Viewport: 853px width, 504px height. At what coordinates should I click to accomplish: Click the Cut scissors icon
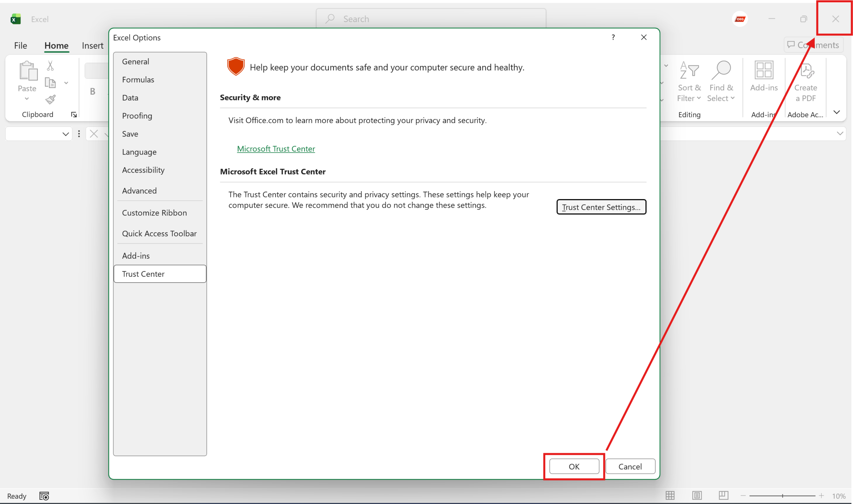point(50,66)
